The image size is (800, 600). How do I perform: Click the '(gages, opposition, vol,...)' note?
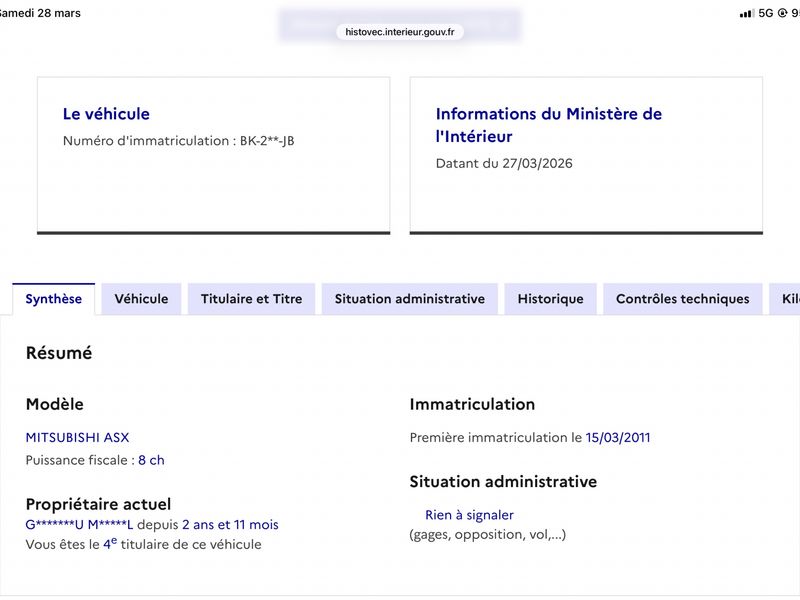click(x=488, y=535)
